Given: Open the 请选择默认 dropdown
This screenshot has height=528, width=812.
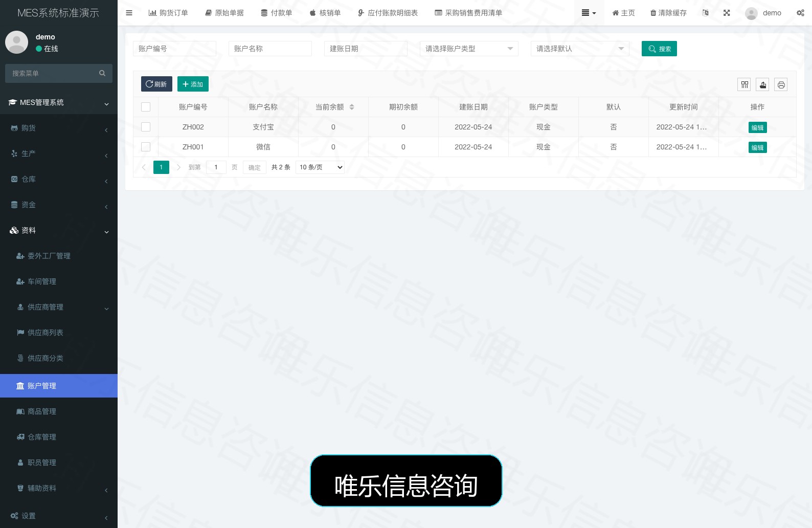Looking at the screenshot, I should click(580, 49).
